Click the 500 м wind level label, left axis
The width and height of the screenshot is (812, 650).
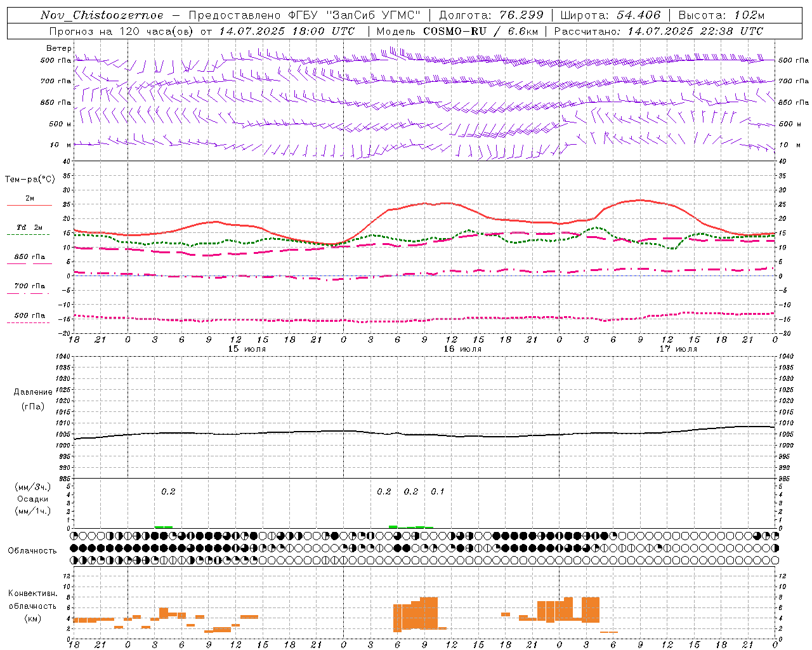click(x=61, y=124)
